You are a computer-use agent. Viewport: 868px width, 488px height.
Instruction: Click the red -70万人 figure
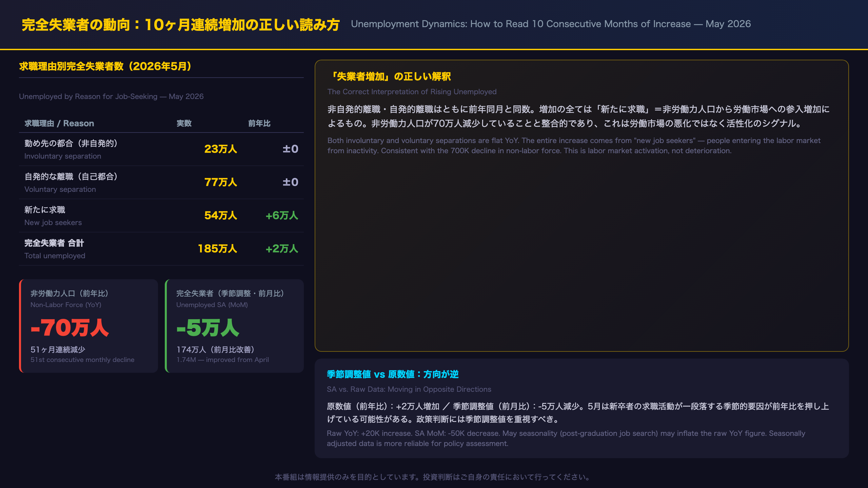(x=70, y=328)
